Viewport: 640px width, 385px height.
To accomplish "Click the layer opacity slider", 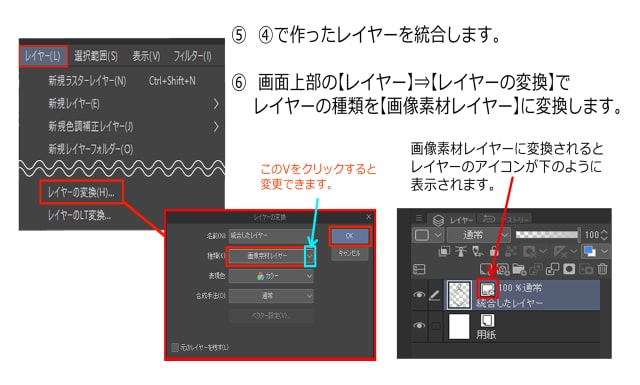I will pos(547,234).
